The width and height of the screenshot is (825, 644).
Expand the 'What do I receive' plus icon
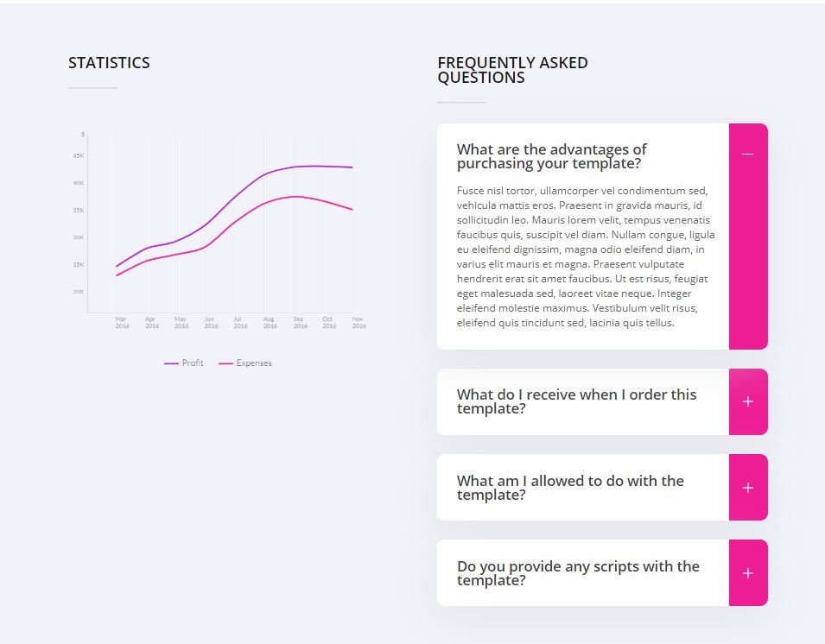click(x=748, y=401)
